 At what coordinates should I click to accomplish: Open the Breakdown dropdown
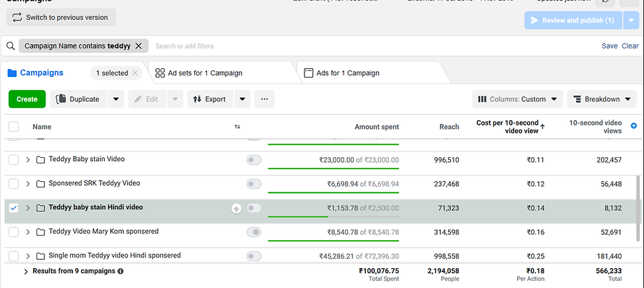[x=602, y=100]
